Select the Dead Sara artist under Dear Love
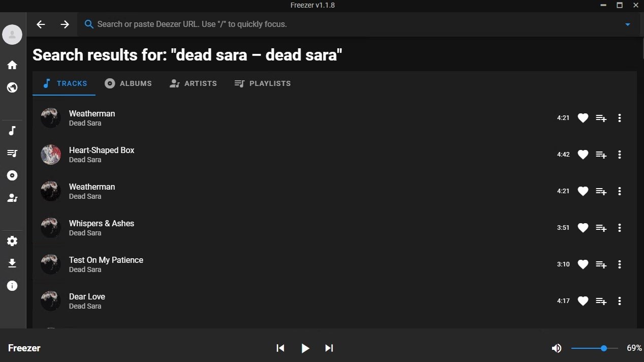Viewport: 644px width, 362px height. pyautogui.click(x=85, y=306)
